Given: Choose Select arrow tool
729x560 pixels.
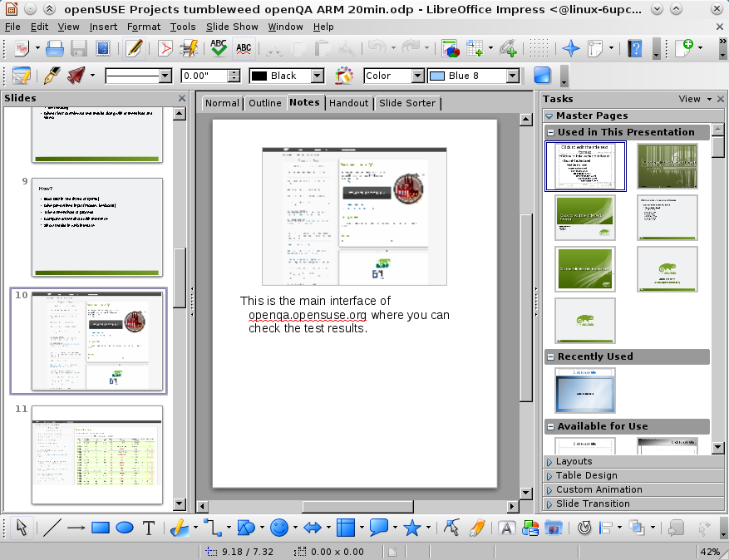Looking at the screenshot, I should (22, 528).
